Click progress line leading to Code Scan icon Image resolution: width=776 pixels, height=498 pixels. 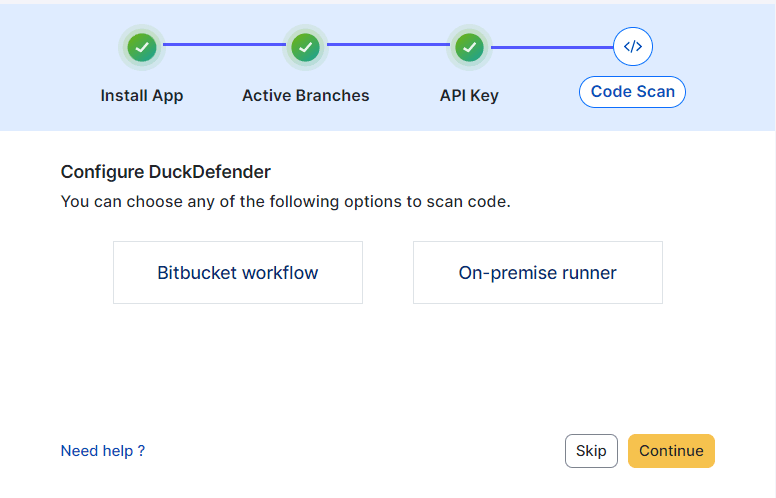click(x=552, y=48)
